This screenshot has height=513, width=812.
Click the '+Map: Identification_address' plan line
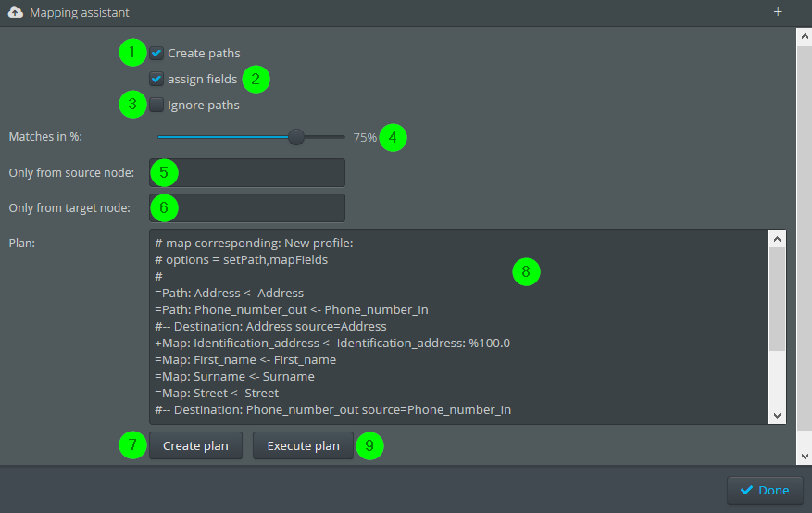point(332,344)
